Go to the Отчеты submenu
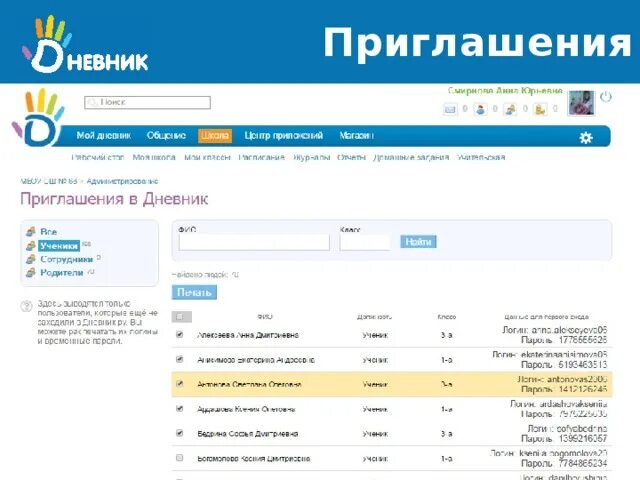Screen dimensions: 640x480 [351, 157]
